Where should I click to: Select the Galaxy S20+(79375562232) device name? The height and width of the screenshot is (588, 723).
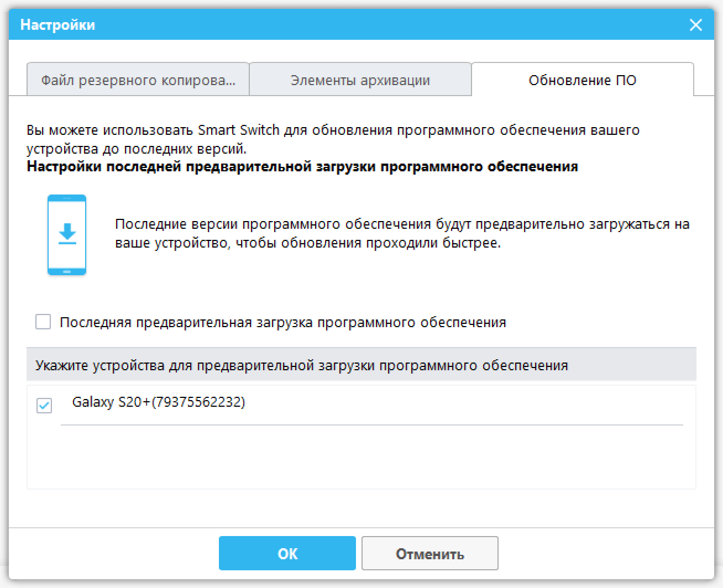[159, 402]
